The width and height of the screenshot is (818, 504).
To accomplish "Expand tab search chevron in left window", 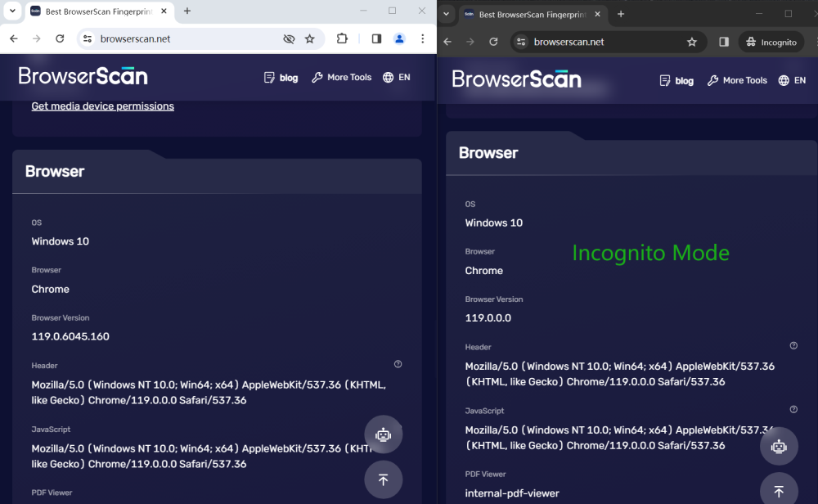I will tap(12, 11).
